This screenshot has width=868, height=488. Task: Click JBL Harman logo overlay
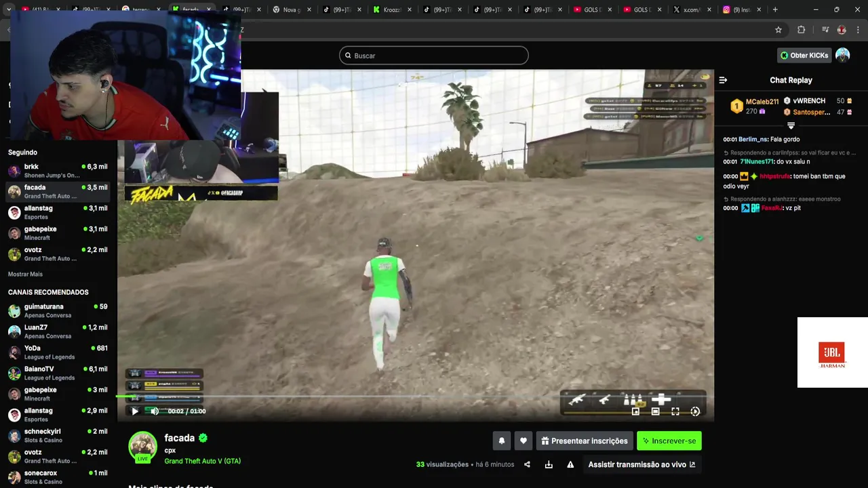[x=832, y=352]
